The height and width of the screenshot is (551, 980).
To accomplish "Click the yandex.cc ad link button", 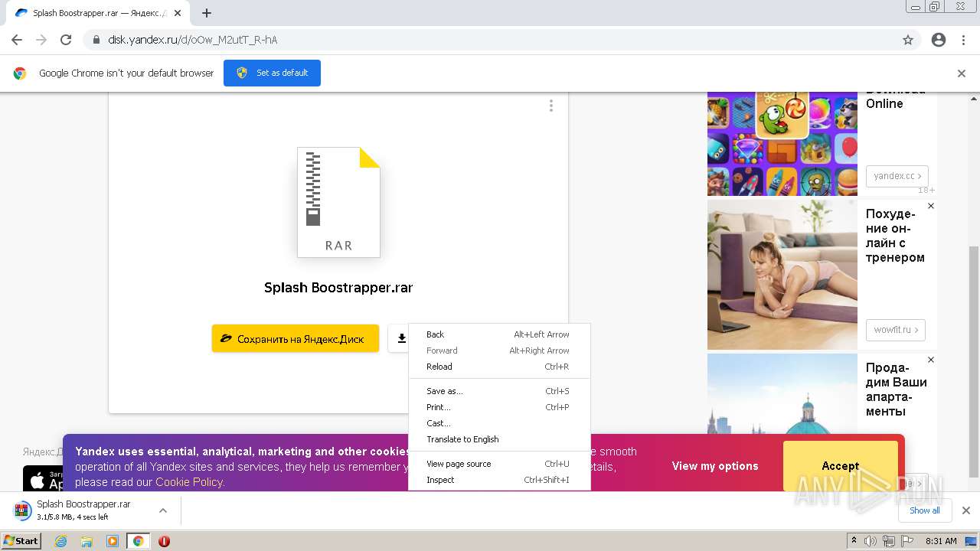I will coord(897,176).
